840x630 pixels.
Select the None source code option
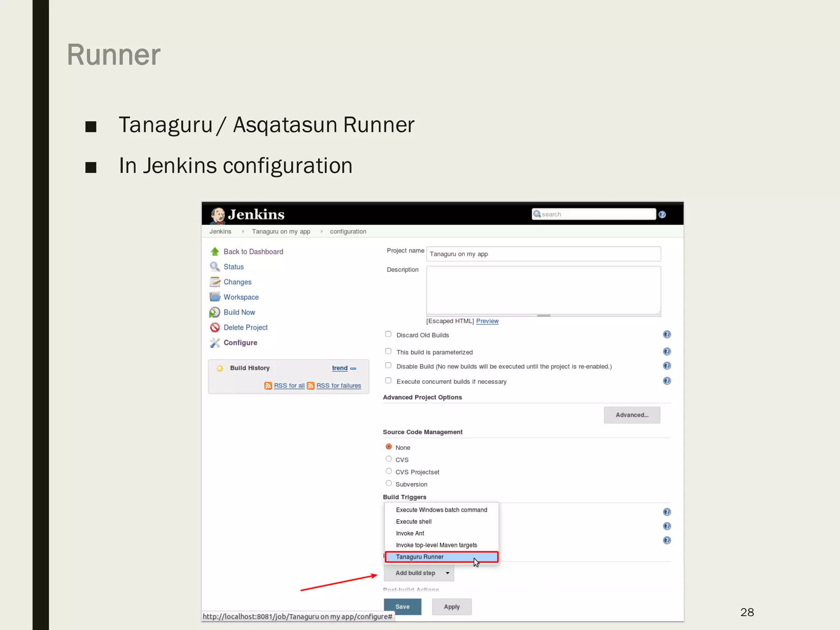pyautogui.click(x=388, y=447)
